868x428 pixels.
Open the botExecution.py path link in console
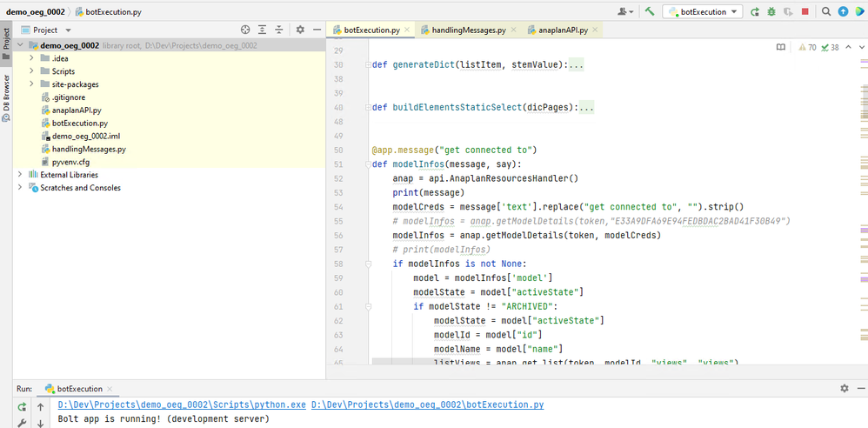[x=427, y=405]
